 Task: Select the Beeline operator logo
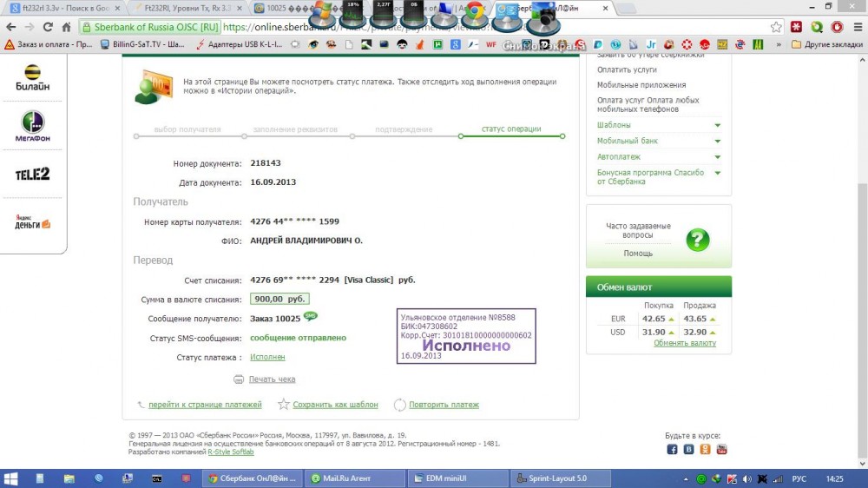[32, 77]
